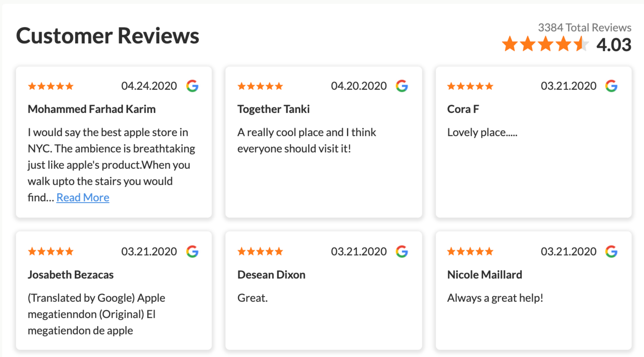Open the Read More link
Image resolution: width=644 pixels, height=357 pixels.
pos(83,197)
